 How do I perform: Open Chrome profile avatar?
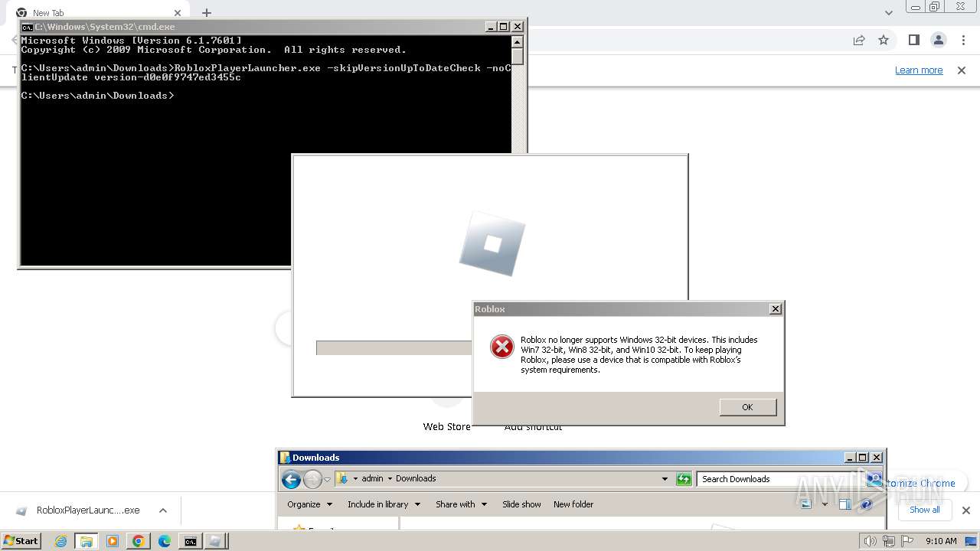(x=939, y=40)
